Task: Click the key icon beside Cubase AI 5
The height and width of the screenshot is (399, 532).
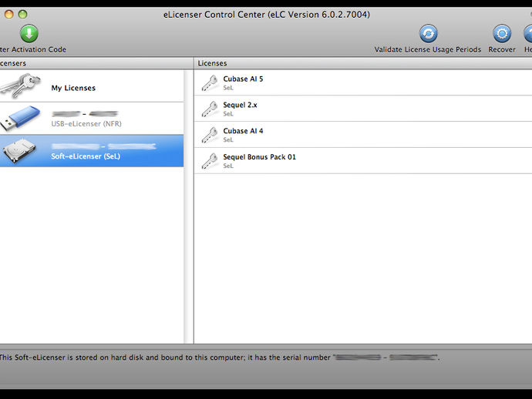Action: (x=210, y=83)
